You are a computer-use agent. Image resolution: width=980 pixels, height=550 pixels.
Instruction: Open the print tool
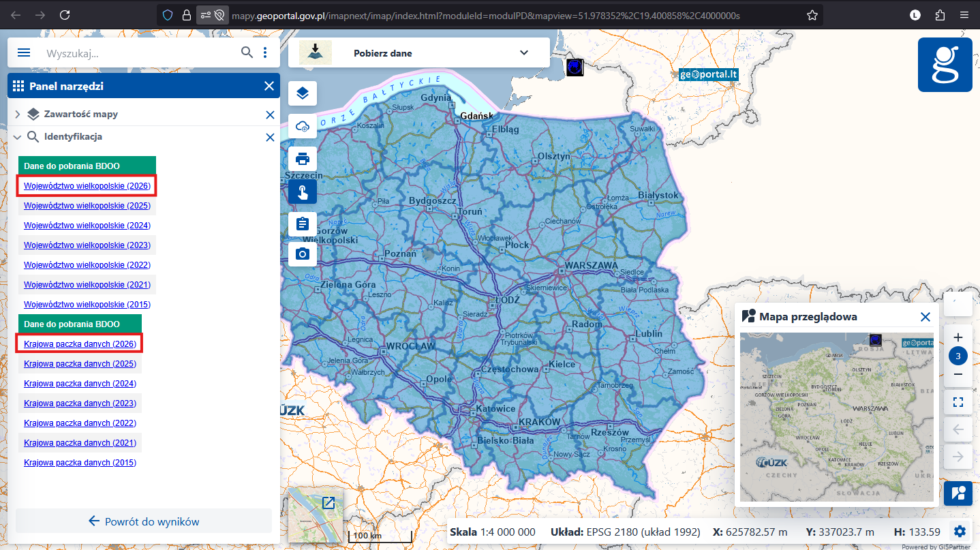(x=302, y=159)
